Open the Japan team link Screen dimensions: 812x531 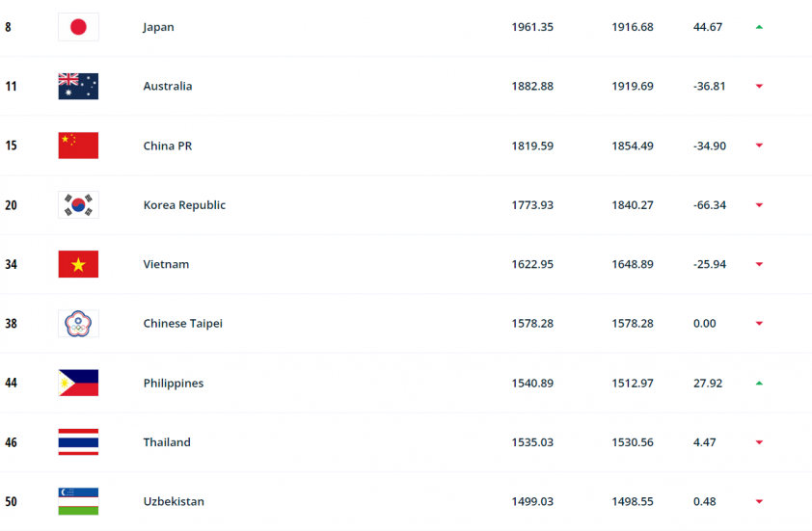(x=158, y=27)
